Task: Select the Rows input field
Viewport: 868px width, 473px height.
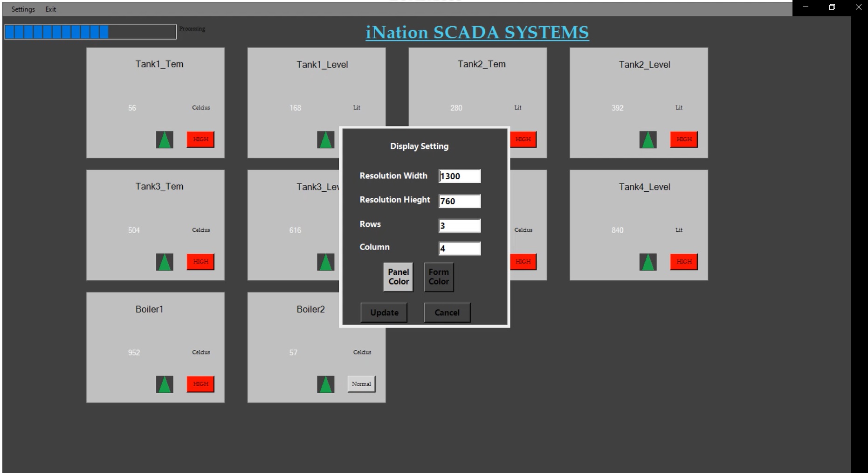Action: (x=459, y=226)
